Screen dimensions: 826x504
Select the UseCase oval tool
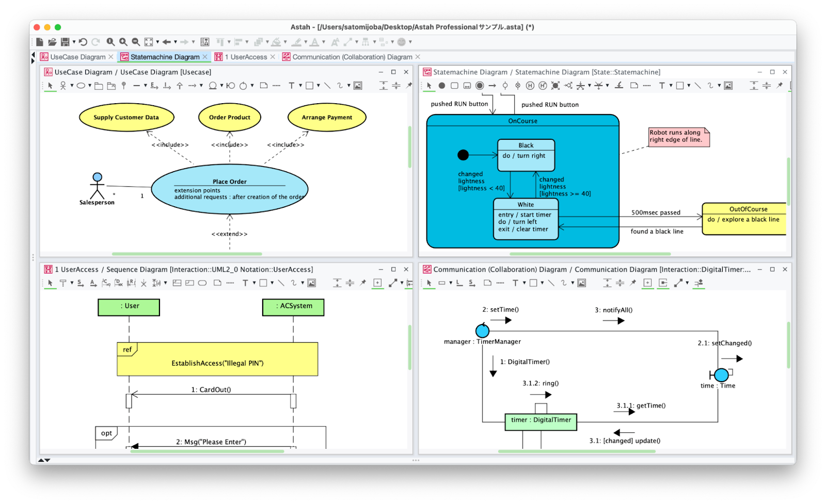[81, 86]
